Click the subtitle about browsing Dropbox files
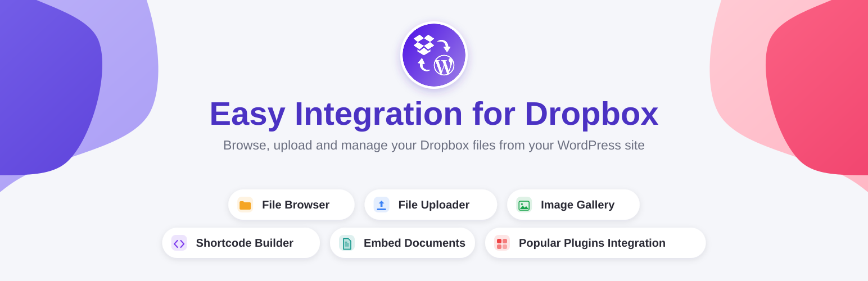This screenshot has width=868, height=281. (x=434, y=145)
